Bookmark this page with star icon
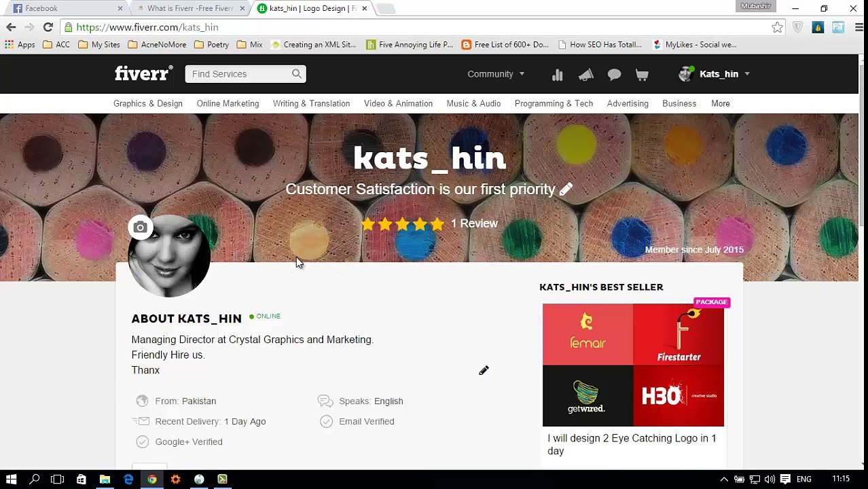The height and width of the screenshot is (489, 868). coord(777,27)
